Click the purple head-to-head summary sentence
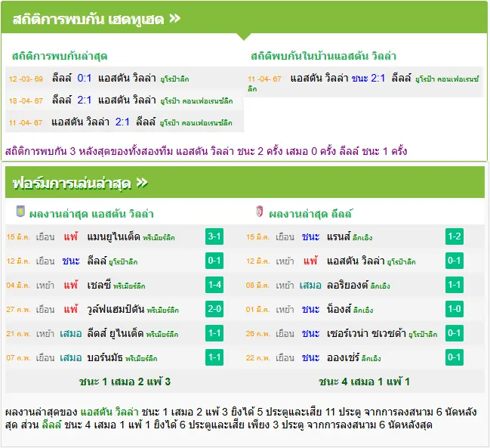Screen dimensions: 490x448 206,151
